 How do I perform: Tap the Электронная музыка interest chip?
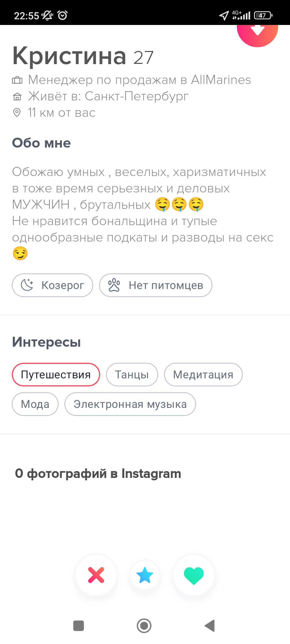(130, 404)
